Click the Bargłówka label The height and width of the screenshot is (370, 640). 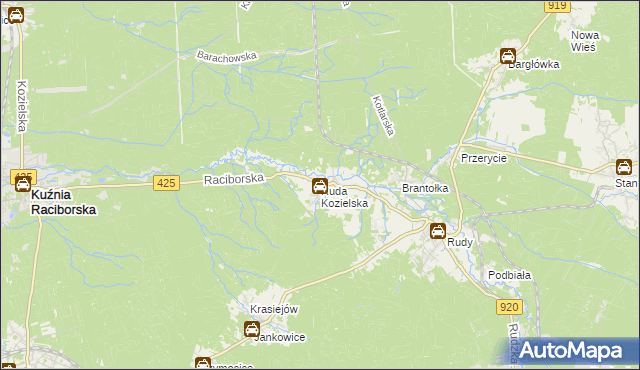(534, 64)
